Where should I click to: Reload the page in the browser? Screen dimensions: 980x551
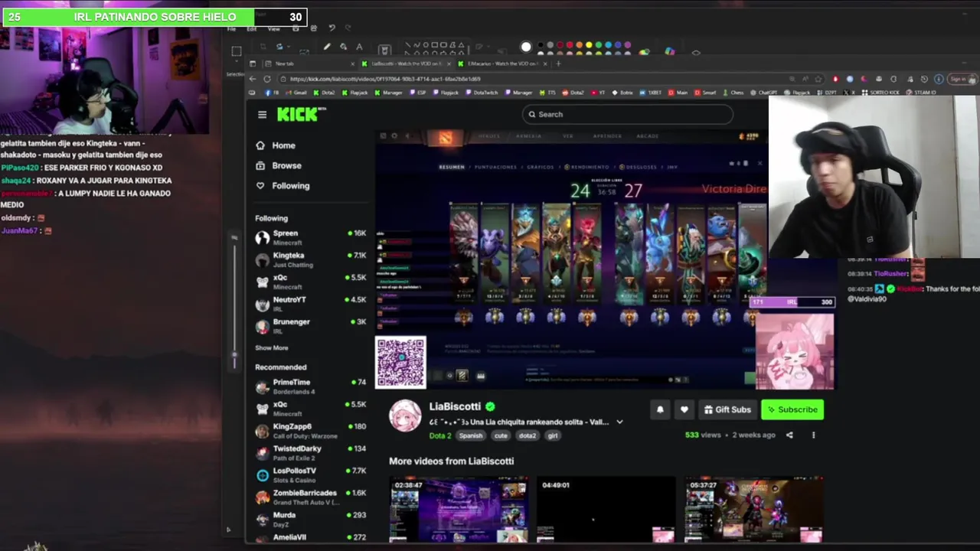click(x=267, y=79)
